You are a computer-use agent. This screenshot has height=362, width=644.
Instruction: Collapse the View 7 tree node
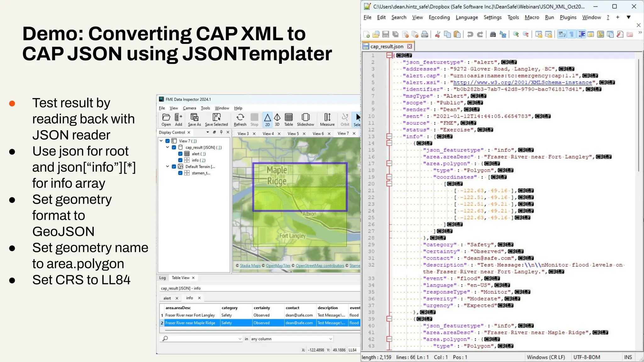161,141
